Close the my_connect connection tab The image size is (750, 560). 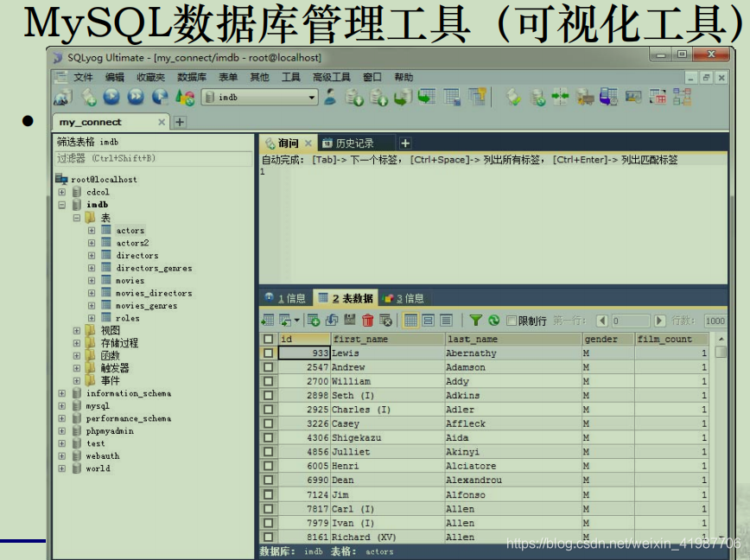pyautogui.click(x=162, y=122)
